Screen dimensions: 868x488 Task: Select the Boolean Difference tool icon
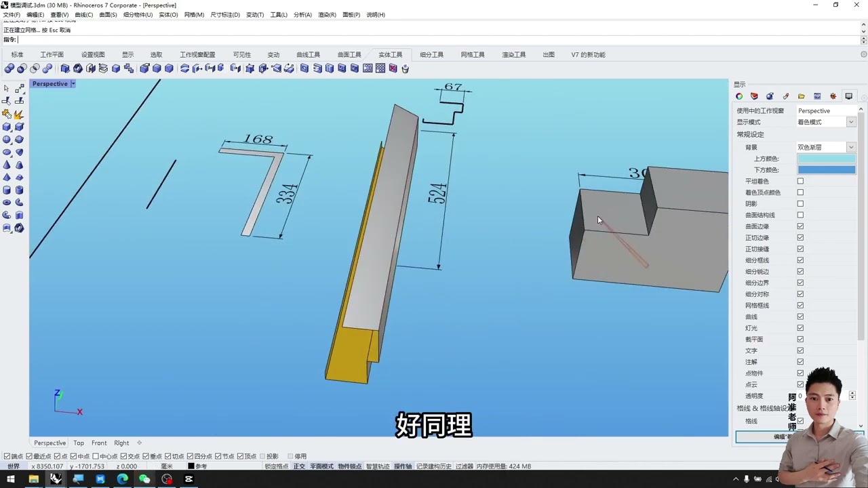pos(22,68)
